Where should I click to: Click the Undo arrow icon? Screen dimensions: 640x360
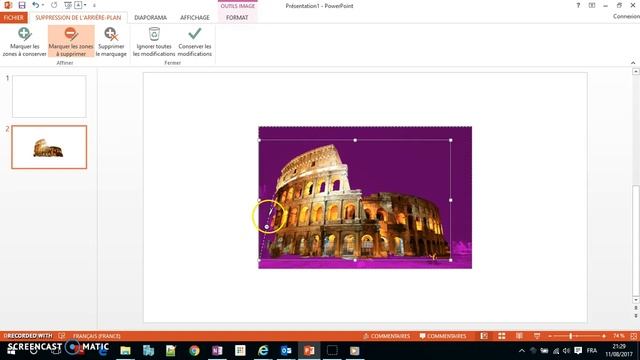pos(36,5)
